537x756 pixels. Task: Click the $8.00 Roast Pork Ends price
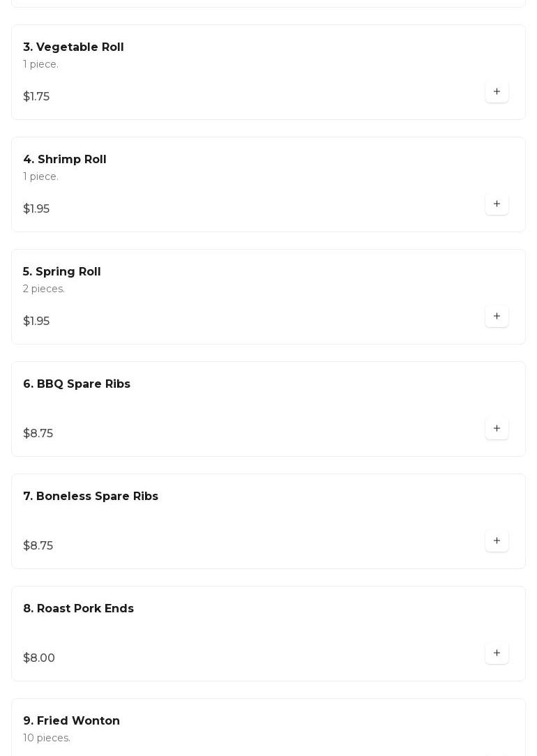[x=39, y=658]
